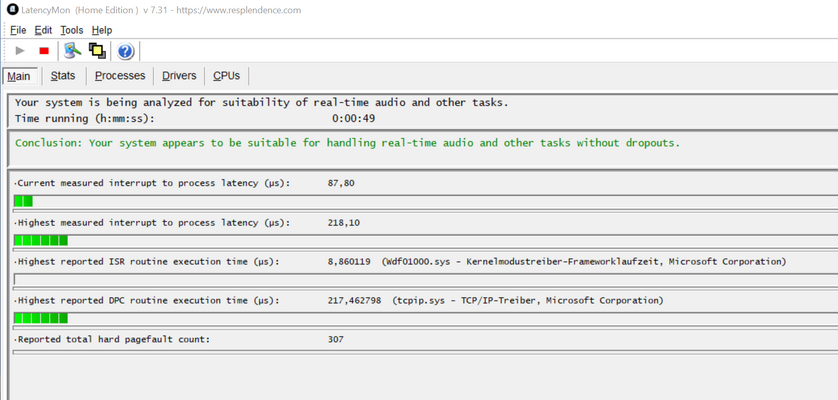Click the 'Highest reported ISR routine execution time' label
Image resolution: width=838 pixels, height=400 pixels.
pyautogui.click(x=147, y=261)
